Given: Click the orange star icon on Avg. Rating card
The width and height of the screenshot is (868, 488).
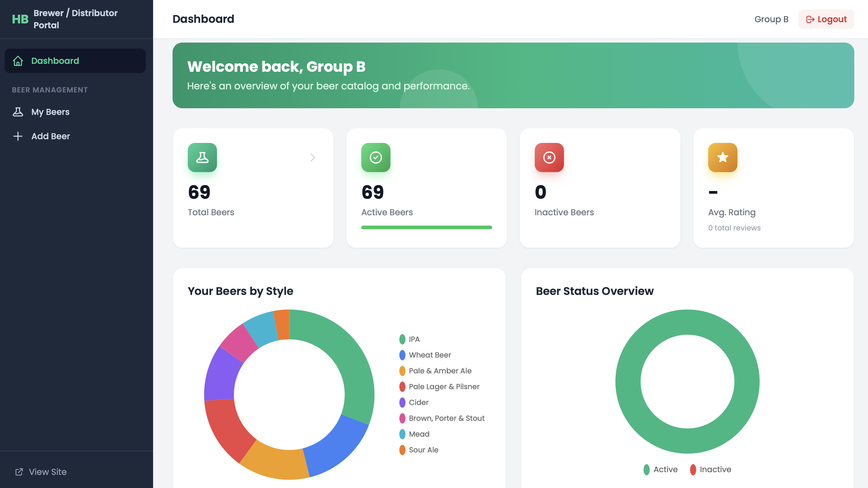Looking at the screenshot, I should click(x=723, y=157).
